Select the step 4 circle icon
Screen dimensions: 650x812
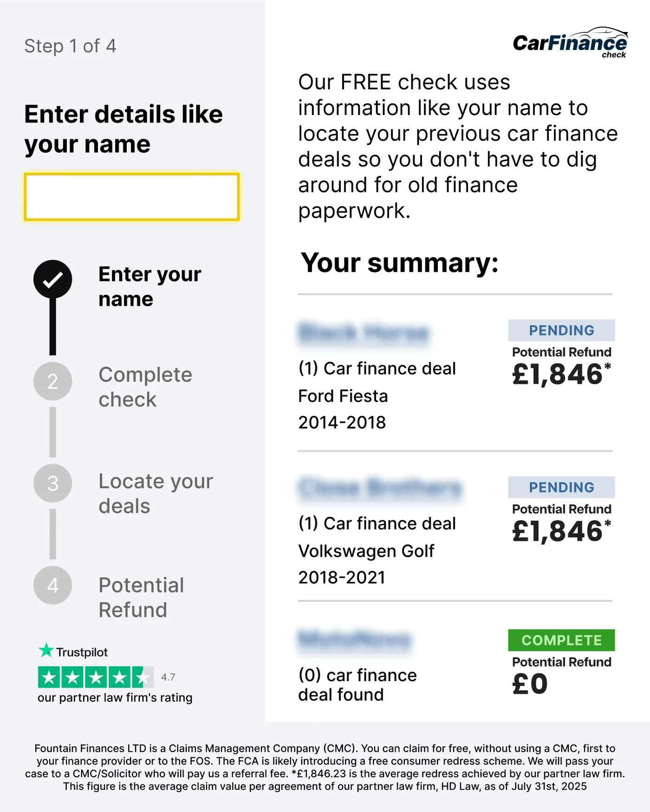pyautogui.click(x=53, y=586)
